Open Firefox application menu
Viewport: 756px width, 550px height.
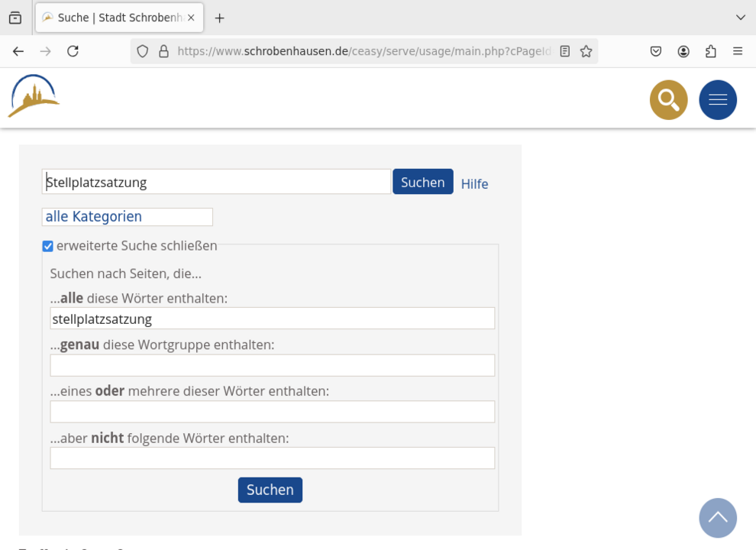click(x=737, y=51)
